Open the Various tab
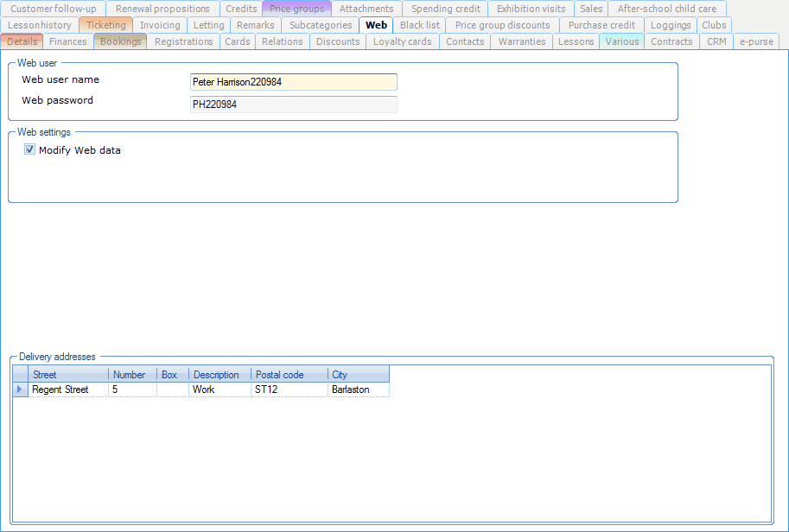789x532 pixels. coord(621,41)
